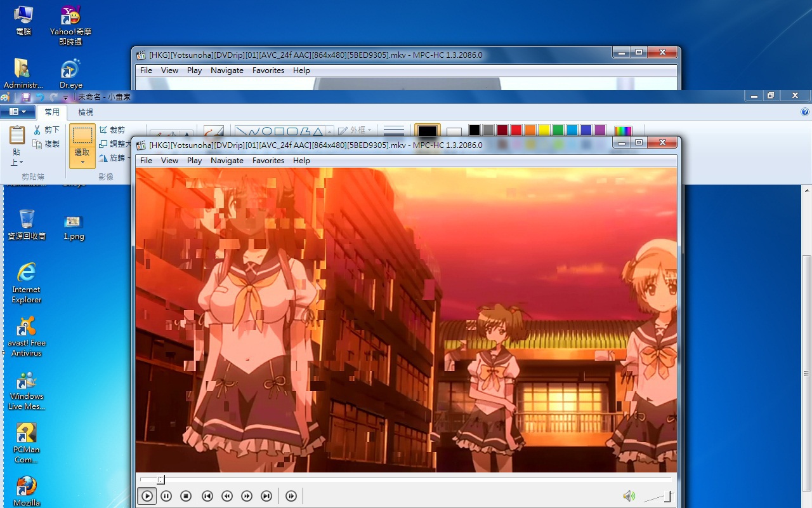812x508 pixels.
Task: Open File menu in front MPC-HC window
Action: coord(146,161)
